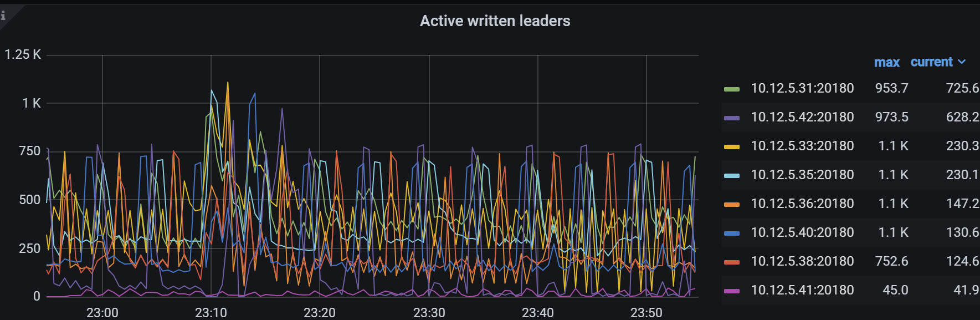Screen dimensions: 980x320
Task: Open the panel info icon in corner
Action: point(3,15)
